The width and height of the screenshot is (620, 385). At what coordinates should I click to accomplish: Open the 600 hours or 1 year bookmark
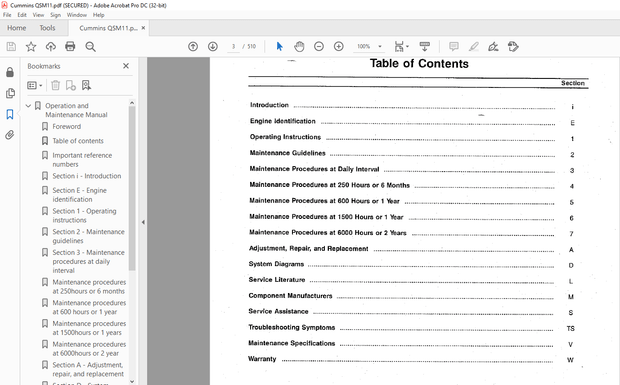(x=89, y=307)
